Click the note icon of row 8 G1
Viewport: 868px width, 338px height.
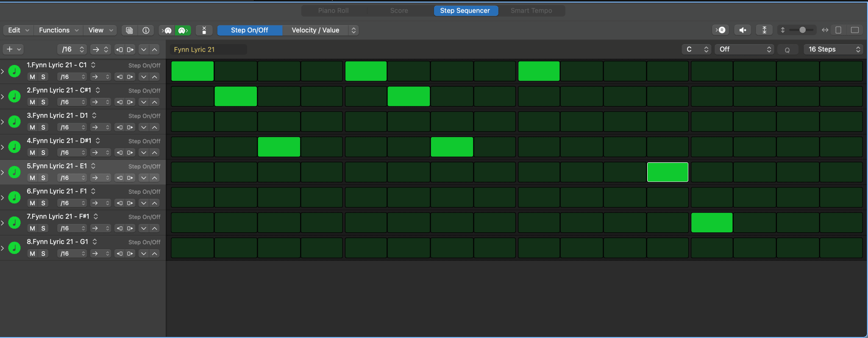click(x=14, y=248)
